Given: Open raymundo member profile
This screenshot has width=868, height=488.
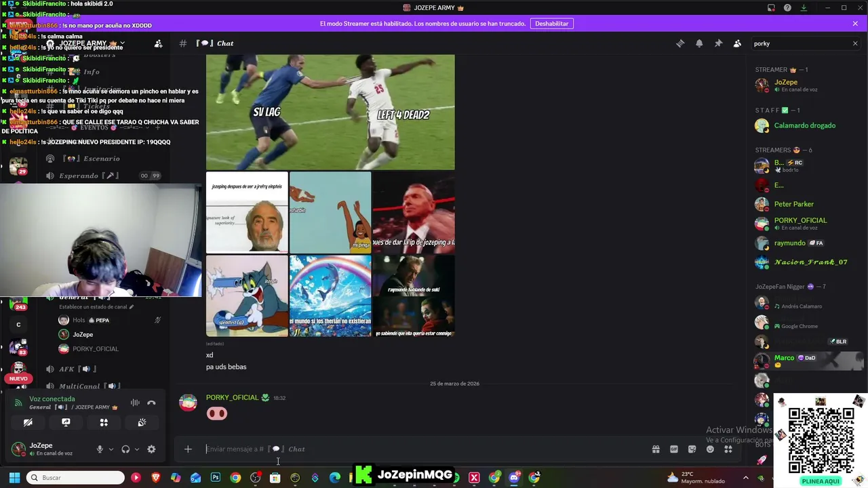Looking at the screenshot, I should point(789,243).
